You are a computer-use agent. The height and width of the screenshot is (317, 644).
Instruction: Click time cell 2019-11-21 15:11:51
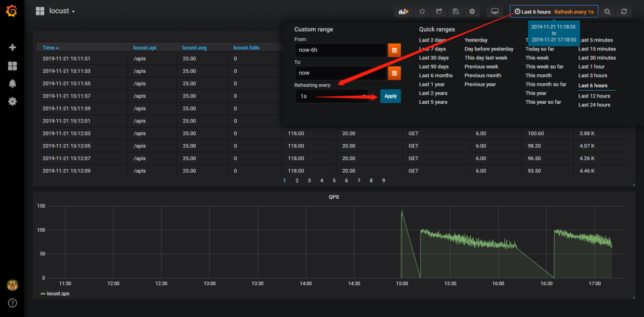(x=66, y=59)
